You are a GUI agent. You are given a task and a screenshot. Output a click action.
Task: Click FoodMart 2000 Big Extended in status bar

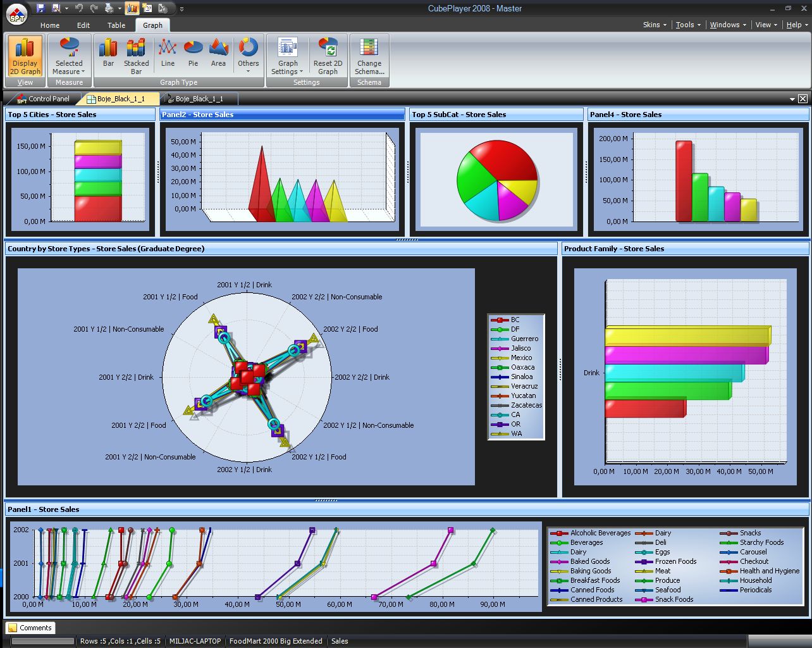tap(276, 641)
